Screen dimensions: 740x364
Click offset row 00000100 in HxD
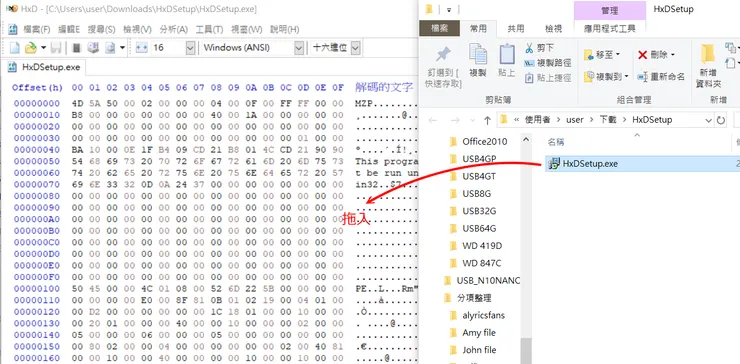pyautogui.click(x=37, y=288)
